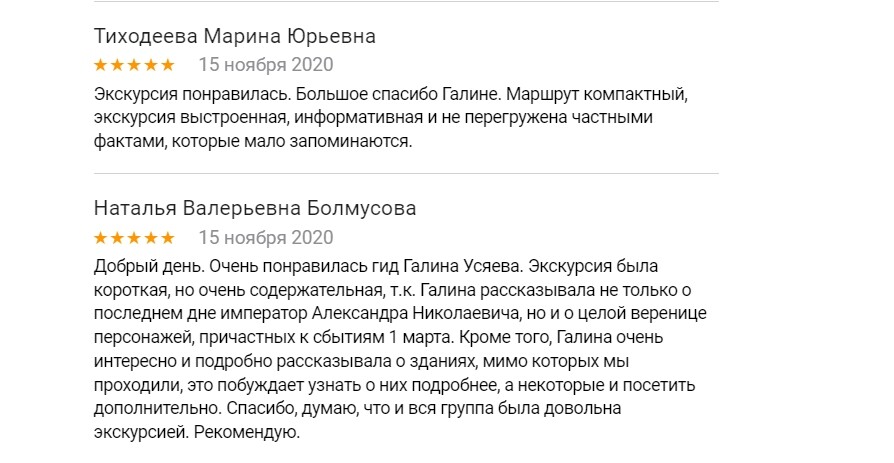Click second star of Тиходеева's rating
Image resolution: width=894 pixels, height=463 pixels.
click(117, 66)
